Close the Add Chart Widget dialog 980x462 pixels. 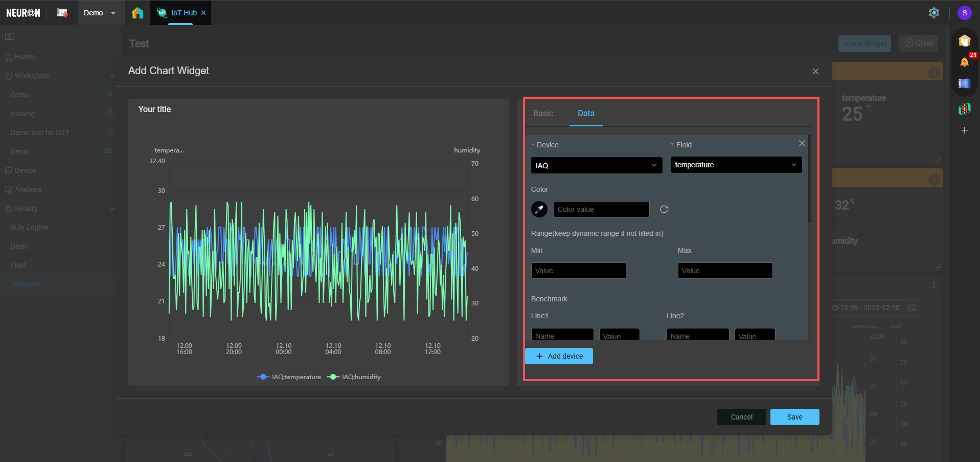click(x=815, y=72)
